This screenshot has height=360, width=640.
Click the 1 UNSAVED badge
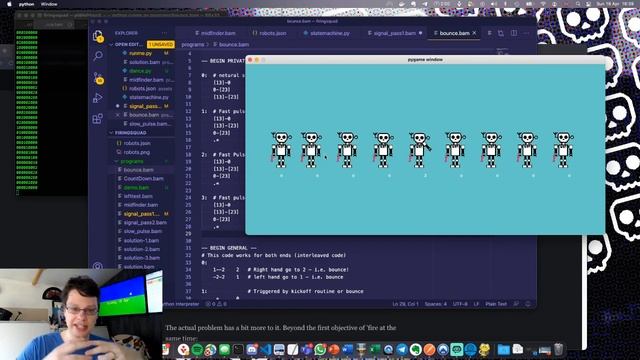click(x=161, y=44)
